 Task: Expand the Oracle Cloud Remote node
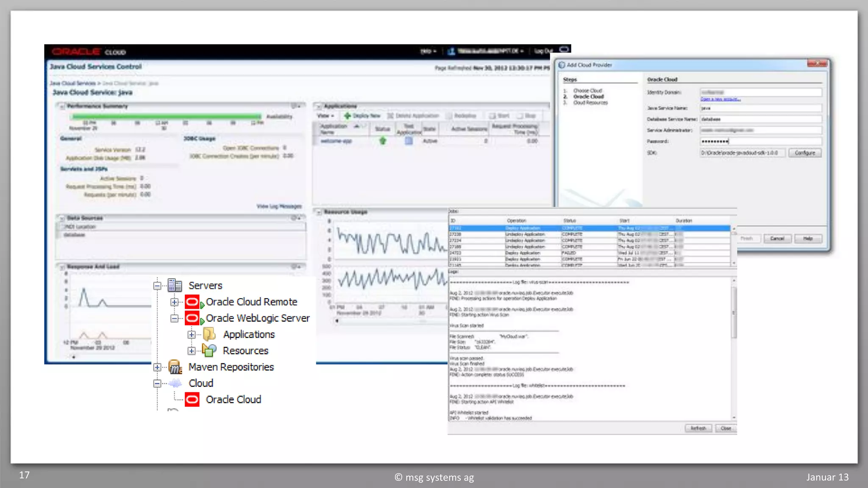click(174, 302)
